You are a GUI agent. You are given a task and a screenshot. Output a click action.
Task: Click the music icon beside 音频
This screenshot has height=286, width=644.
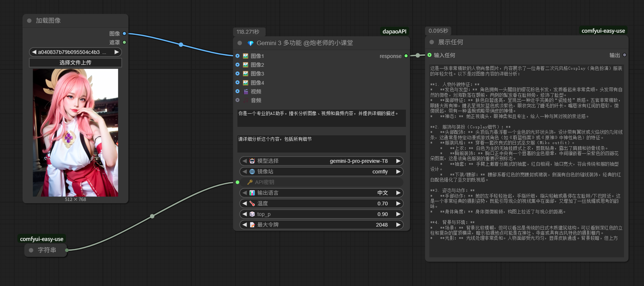tap(246, 100)
